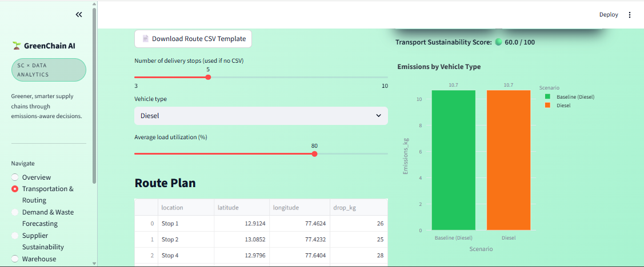Click the Deploy button
This screenshot has height=267, width=644.
[x=608, y=15]
